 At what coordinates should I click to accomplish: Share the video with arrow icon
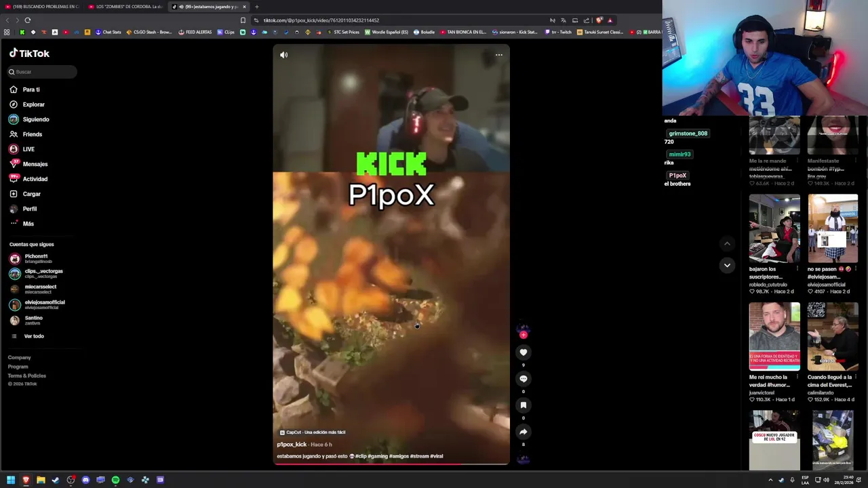pyautogui.click(x=523, y=432)
